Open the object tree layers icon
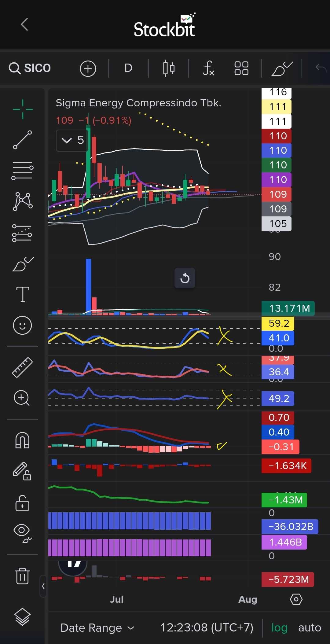Screen dimensions: 330x644 point(22,617)
